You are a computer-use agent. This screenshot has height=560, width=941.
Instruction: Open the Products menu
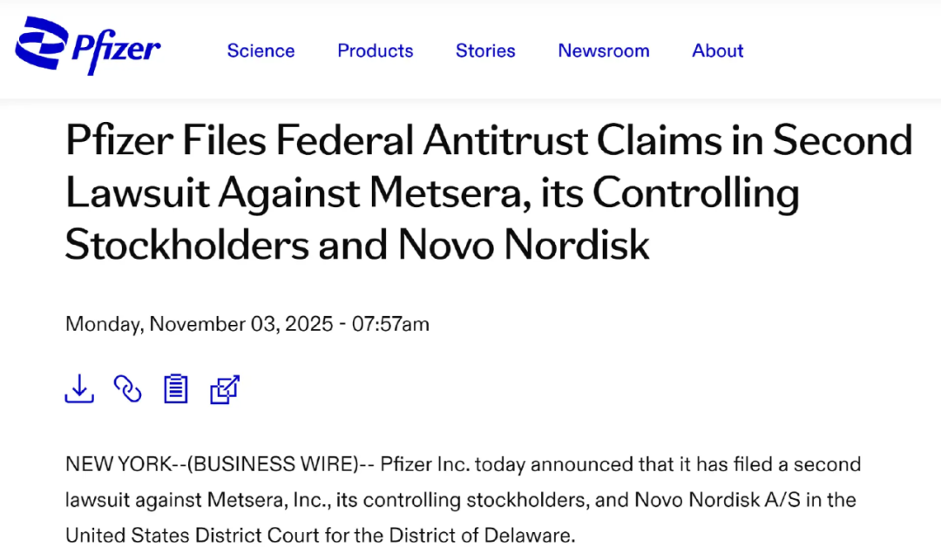pos(375,51)
